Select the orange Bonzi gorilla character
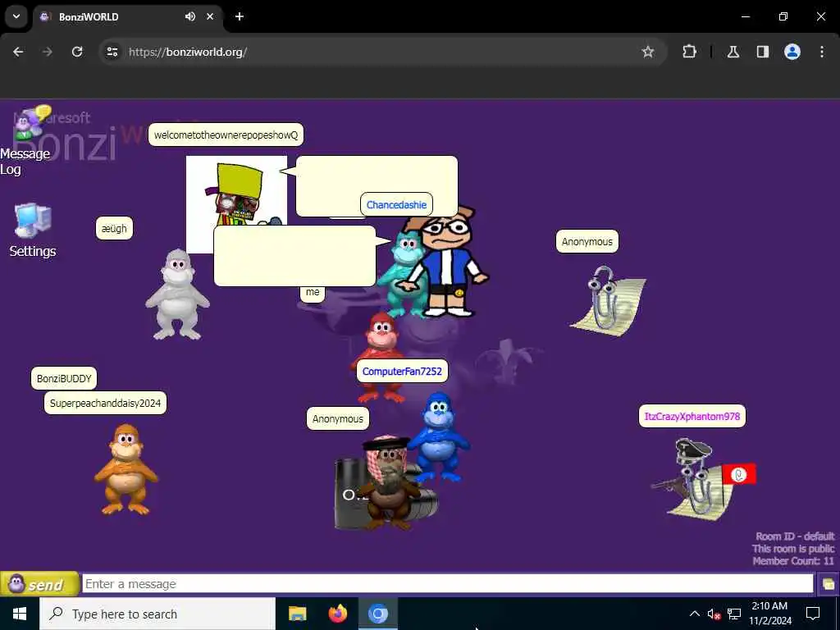The image size is (840, 630). pos(126,469)
